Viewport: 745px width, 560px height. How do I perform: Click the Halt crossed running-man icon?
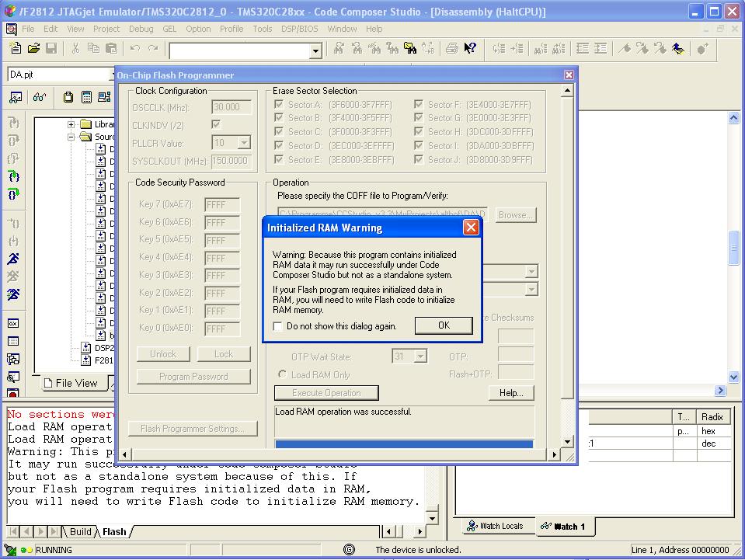coord(13,276)
